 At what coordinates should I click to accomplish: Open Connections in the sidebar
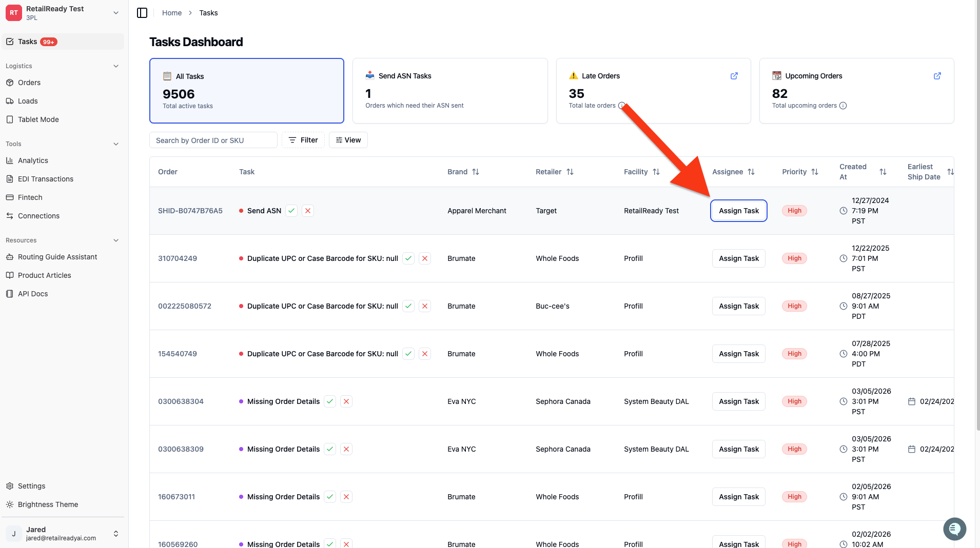tap(63, 216)
